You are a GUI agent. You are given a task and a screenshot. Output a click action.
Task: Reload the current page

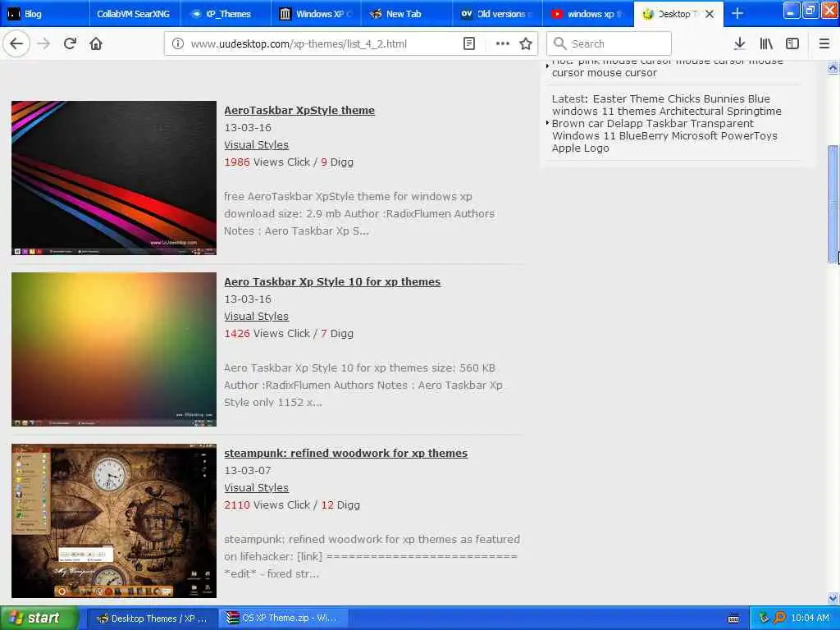tap(70, 43)
